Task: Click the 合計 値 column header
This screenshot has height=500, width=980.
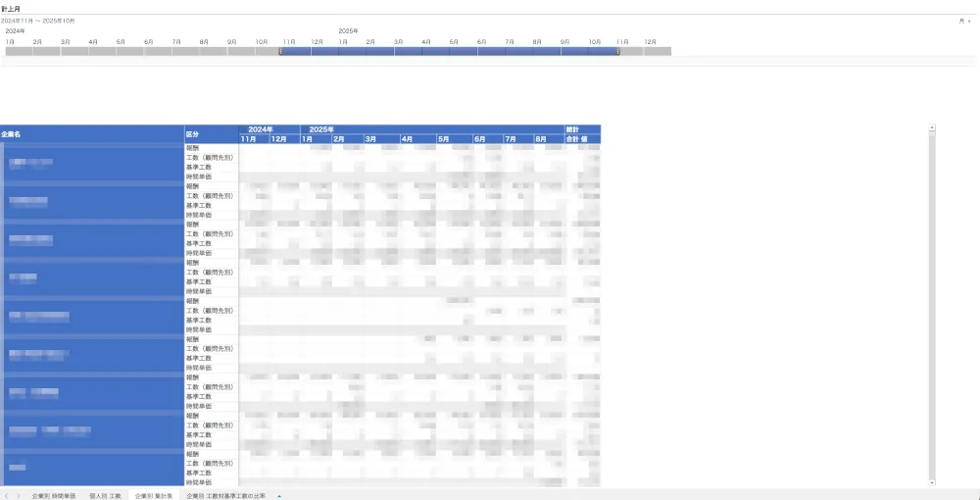Action: (x=582, y=139)
